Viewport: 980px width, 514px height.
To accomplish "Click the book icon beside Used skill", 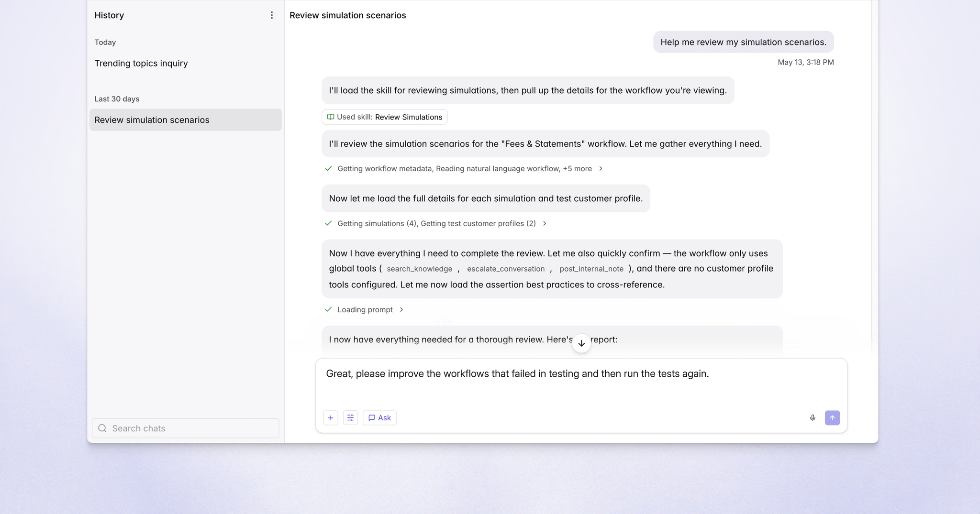I will (331, 117).
